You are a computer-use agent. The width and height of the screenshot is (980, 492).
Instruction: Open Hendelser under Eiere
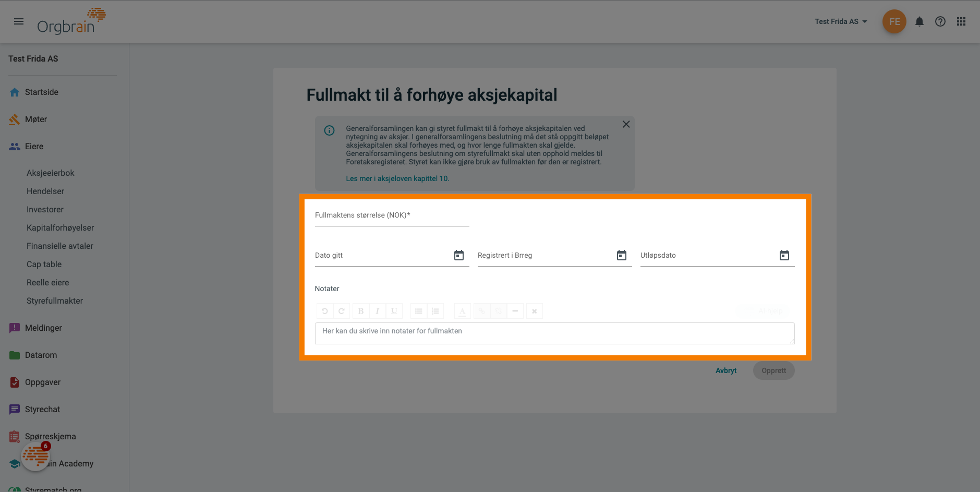[x=45, y=191]
